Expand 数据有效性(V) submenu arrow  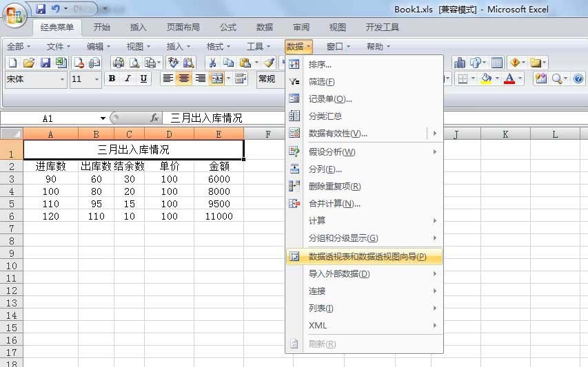click(435, 134)
